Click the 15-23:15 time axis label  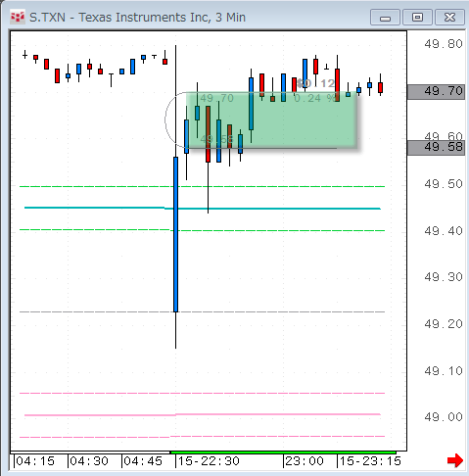coord(370,461)
